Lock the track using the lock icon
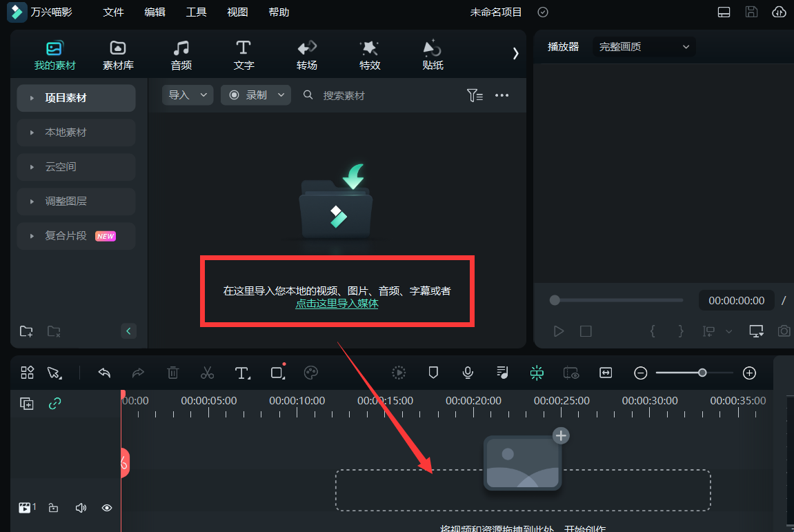The image size is (794, 532). click(x=54, y=508)
